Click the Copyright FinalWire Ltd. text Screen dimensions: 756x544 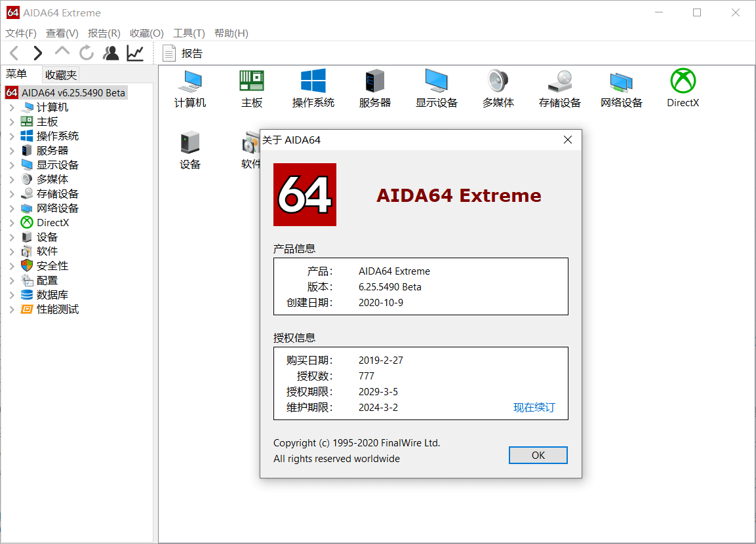tap(357, 443)
